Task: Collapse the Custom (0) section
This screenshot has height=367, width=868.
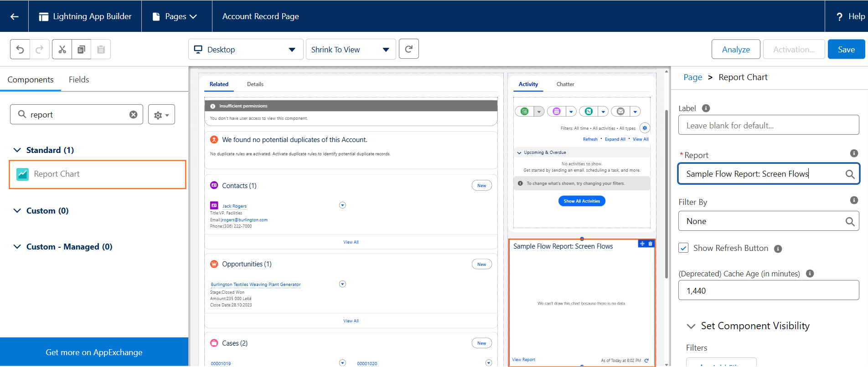Action: click(17, 210)
